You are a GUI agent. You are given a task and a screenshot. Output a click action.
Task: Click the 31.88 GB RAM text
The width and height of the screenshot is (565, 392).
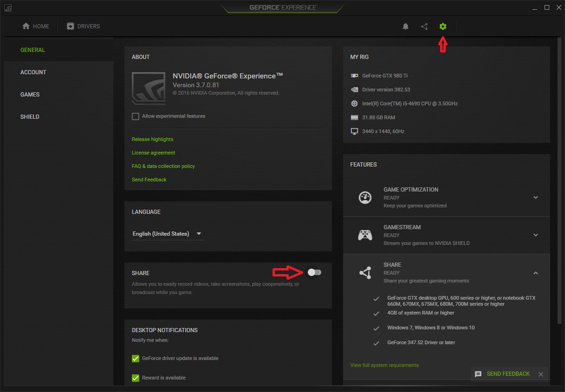378,117
